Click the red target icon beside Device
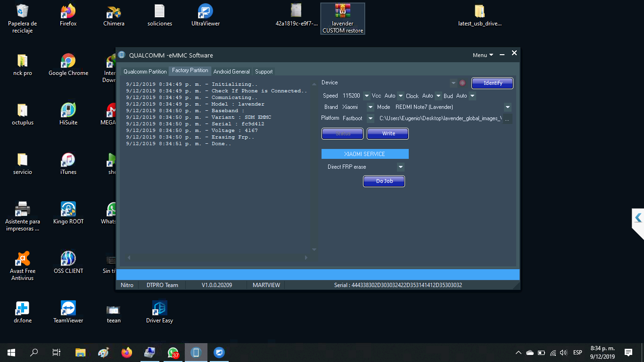This screenshot has width=644, height=362. (x=462, y=83)
